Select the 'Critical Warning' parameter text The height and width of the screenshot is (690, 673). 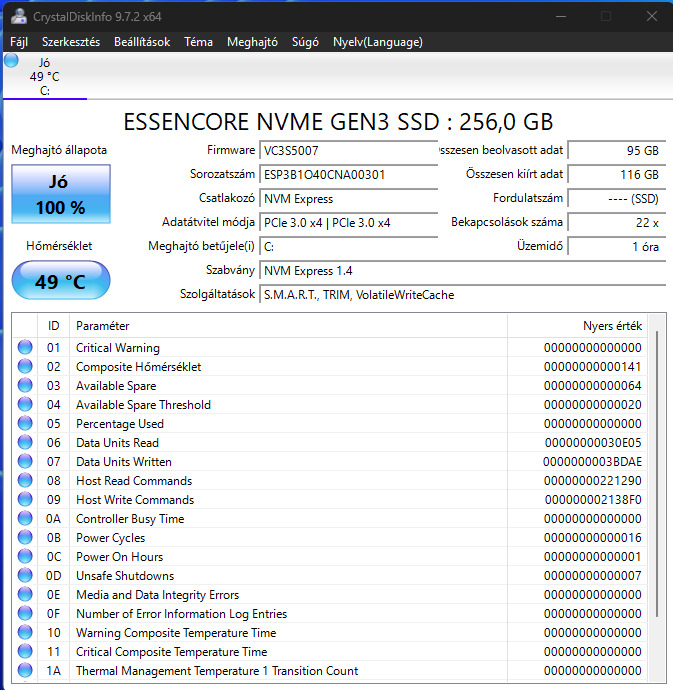click(118, 348)
